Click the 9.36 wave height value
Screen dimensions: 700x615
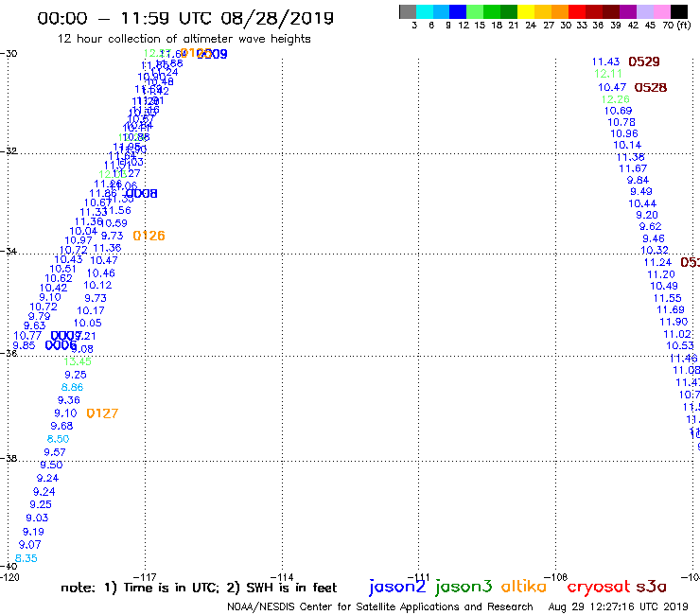69,400
